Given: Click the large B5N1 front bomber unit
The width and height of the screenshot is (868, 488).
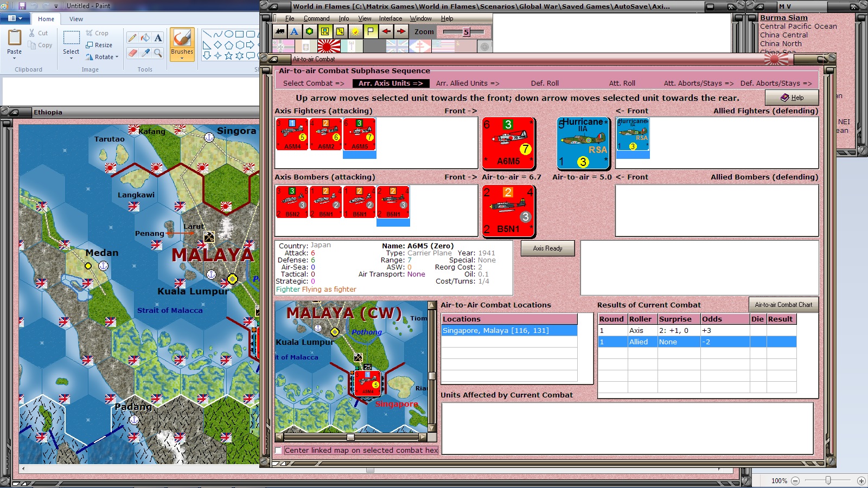Looking at the screenshot, I should pyautogui.click(x=508, y=211).
